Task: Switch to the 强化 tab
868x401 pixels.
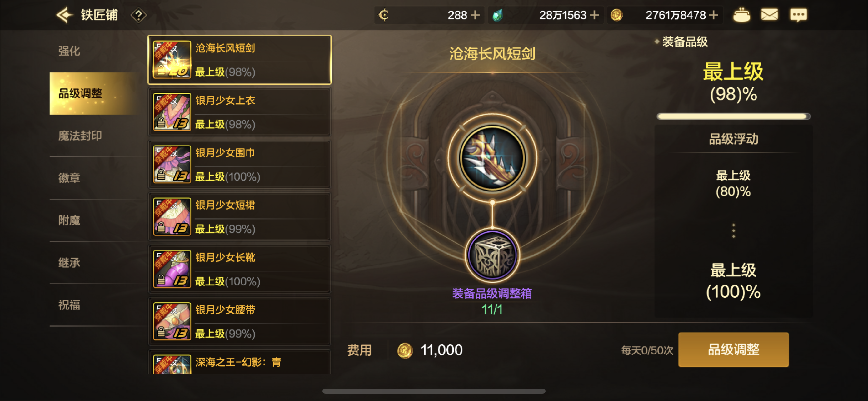Action: click(x=69, y=51)
